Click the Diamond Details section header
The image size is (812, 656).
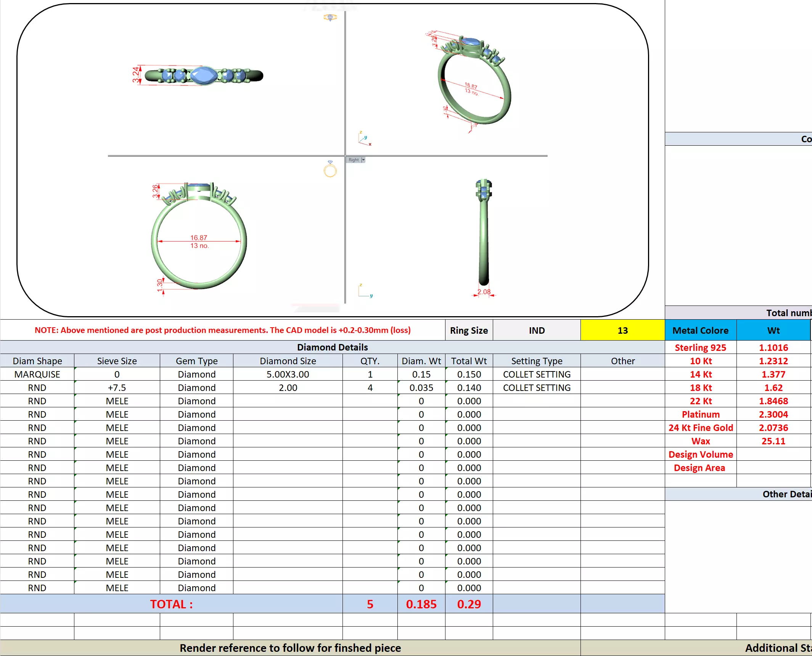point(332,347)
